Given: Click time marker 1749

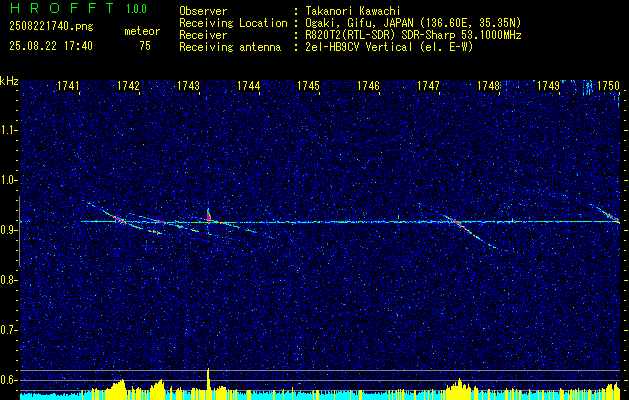Looking at the screenshot, I should coord(548,85).
